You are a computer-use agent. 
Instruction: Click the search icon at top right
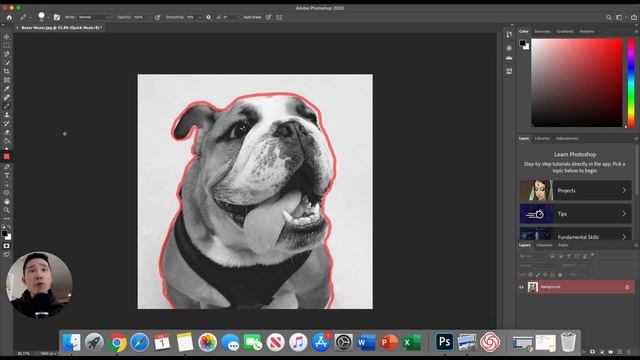click(x=609, y=17)
